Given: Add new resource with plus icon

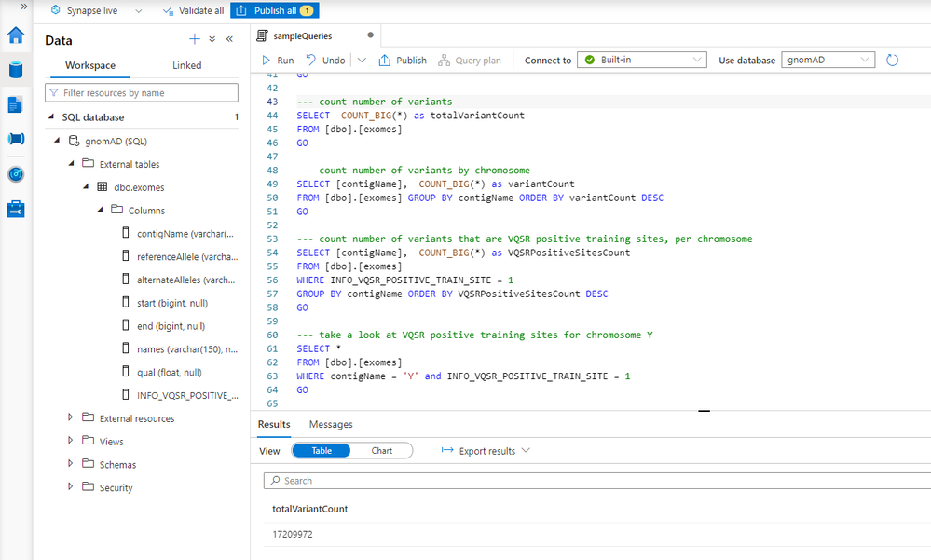Looking at the screenshot, I should (194, 39).
